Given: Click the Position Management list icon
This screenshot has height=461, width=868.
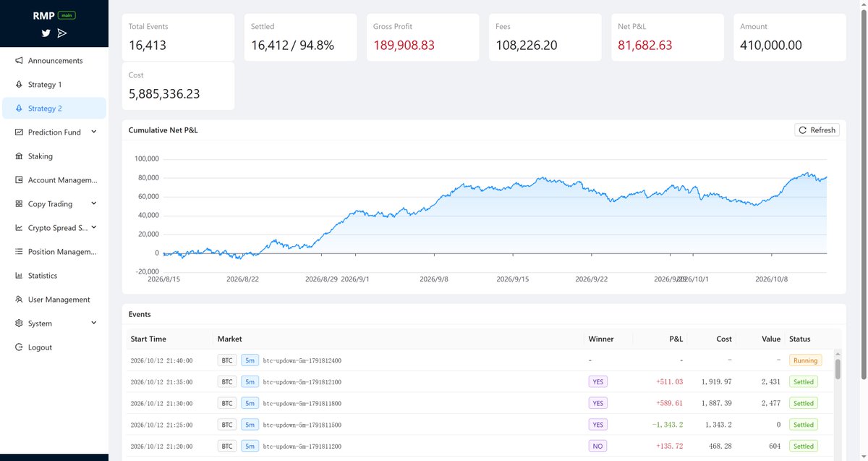Looking at the screenshot, I should [20, 252].
